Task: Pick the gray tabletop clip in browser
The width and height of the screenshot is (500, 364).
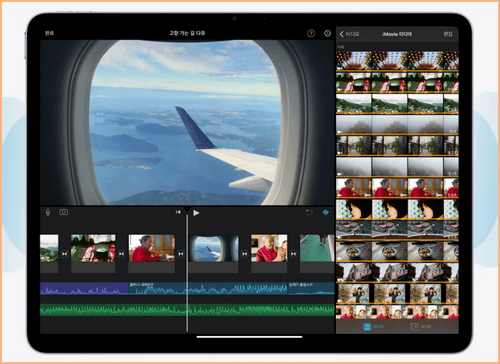Action: click(397, 230)
